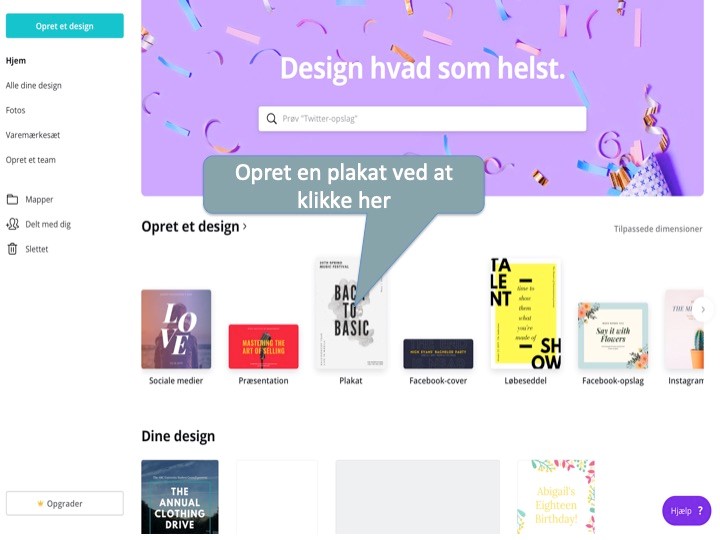Image resolution: width=720 pixels, height=540 pixels.
Task: Choose the Plakat design thumbnail
Action: coord(351,314)
